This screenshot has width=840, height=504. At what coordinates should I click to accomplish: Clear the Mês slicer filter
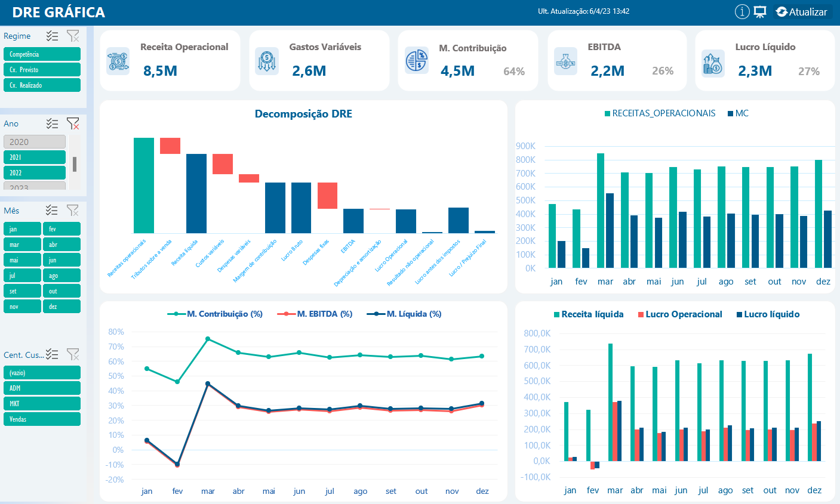pyautogui.click(x=73, y=211)
